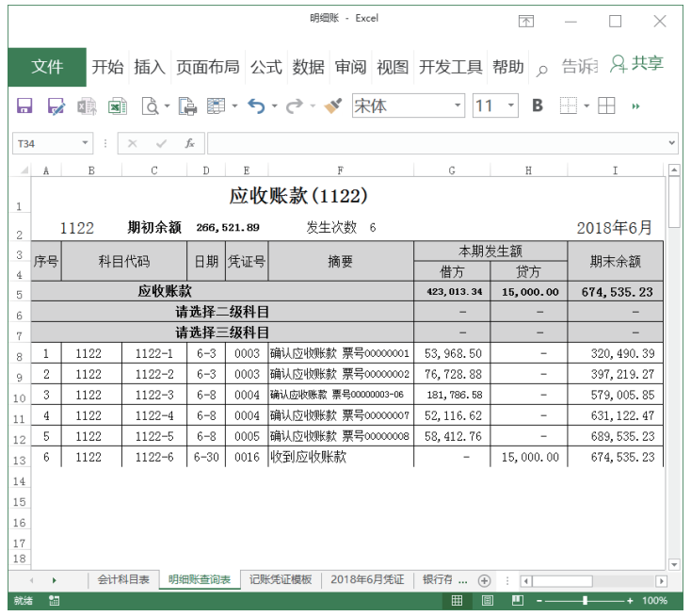
Task: Open the table form icon dropdown arrow
Action: coord(235,105)
